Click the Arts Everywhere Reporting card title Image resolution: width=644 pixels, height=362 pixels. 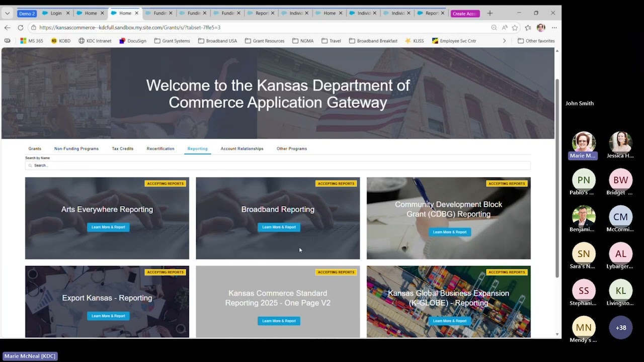(x=107, y=210)
